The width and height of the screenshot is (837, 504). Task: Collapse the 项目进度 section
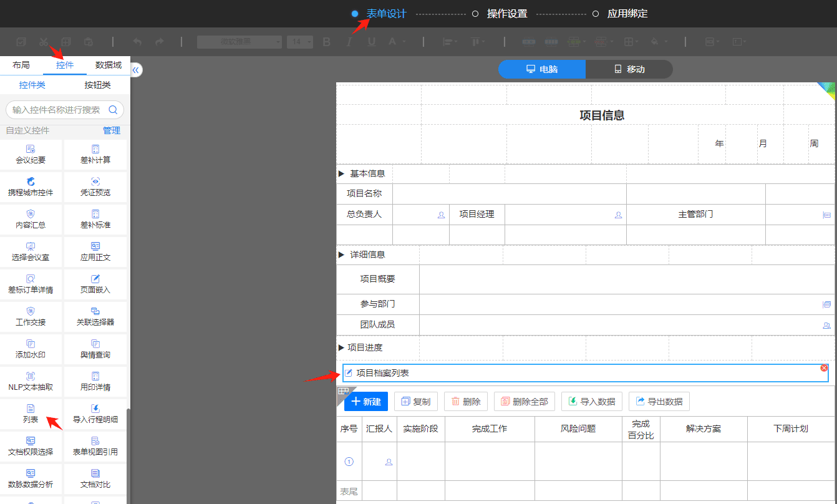tap(341, 347)
